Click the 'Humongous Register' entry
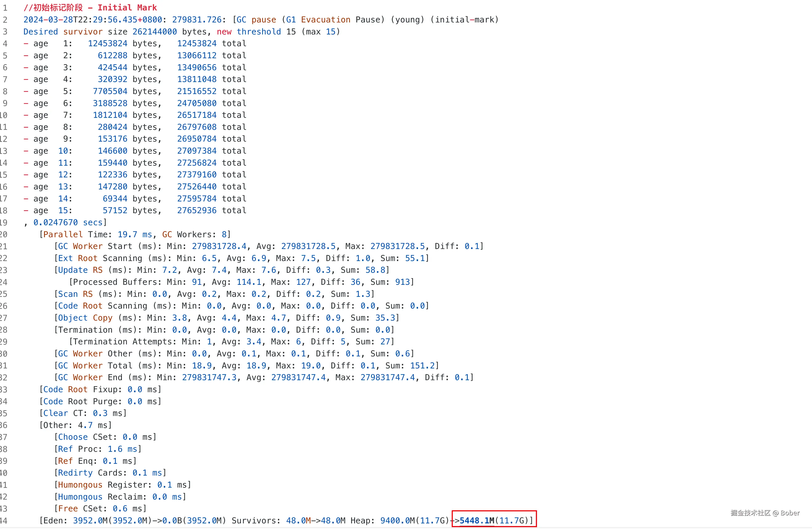The image size is (812, 529). click(x=104, y=485)
